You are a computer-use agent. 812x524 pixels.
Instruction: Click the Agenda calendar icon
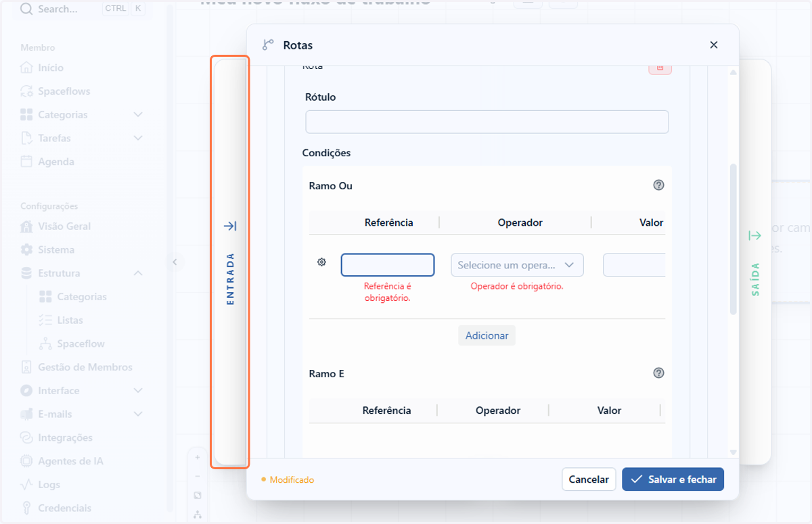click(x=26, y=162)
